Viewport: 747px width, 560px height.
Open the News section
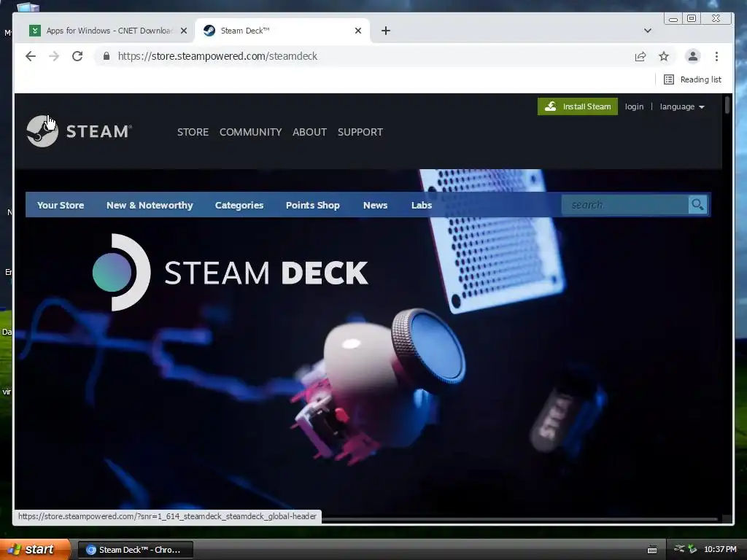pos(376,205)
